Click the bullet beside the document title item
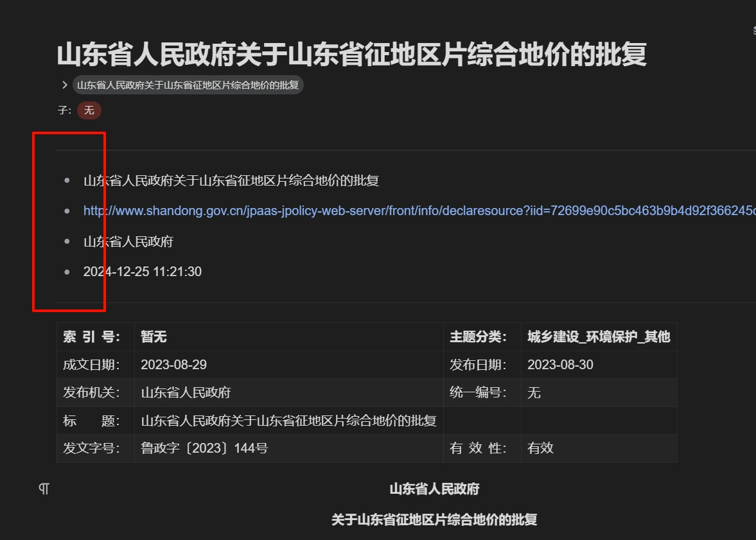This screenshot has width=756, height=540. [x=66, y=180]
